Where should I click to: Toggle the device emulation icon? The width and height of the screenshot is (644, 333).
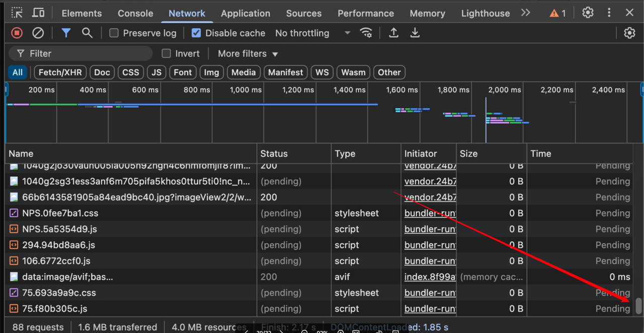38,13
